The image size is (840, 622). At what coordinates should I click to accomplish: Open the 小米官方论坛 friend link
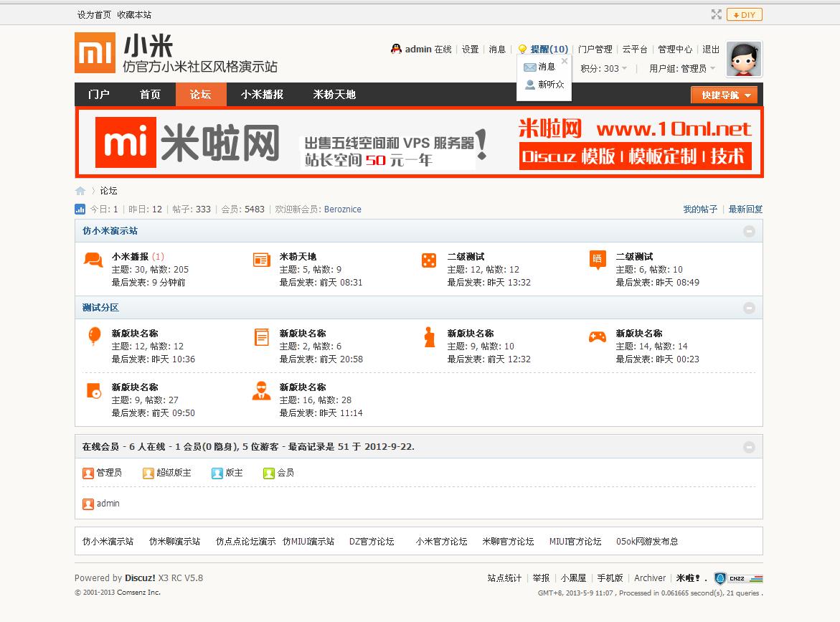pos(441,542)
